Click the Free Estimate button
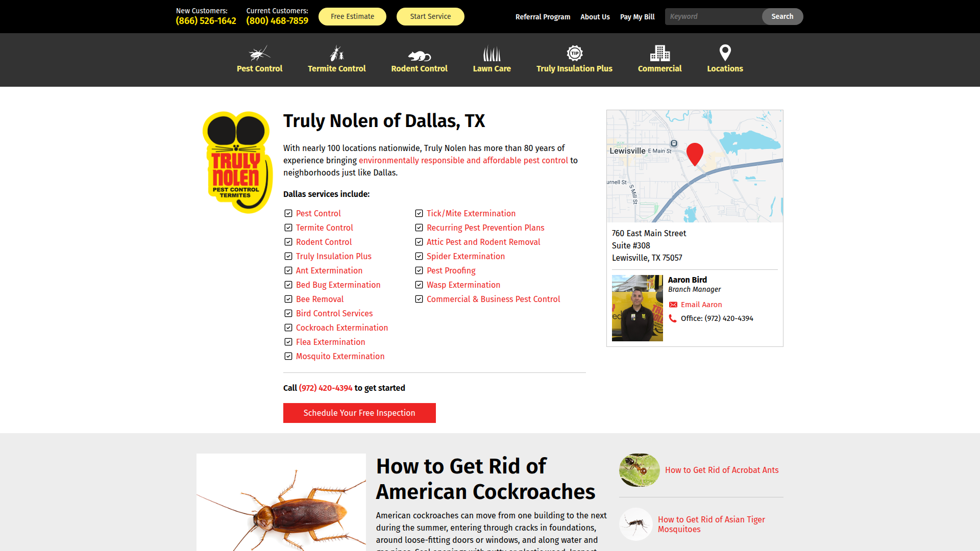The width and height of the screenshot is (980, 551). pyautogui.click(x=352, y=16)
